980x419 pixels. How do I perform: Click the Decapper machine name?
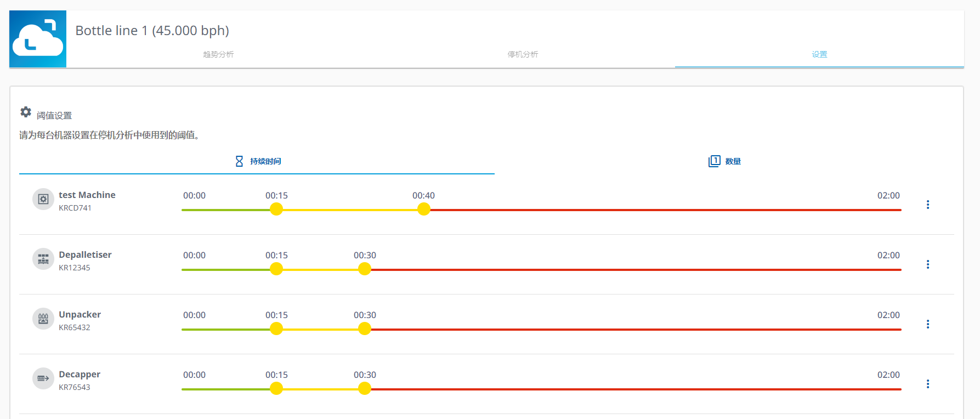(x=80, y=374)
